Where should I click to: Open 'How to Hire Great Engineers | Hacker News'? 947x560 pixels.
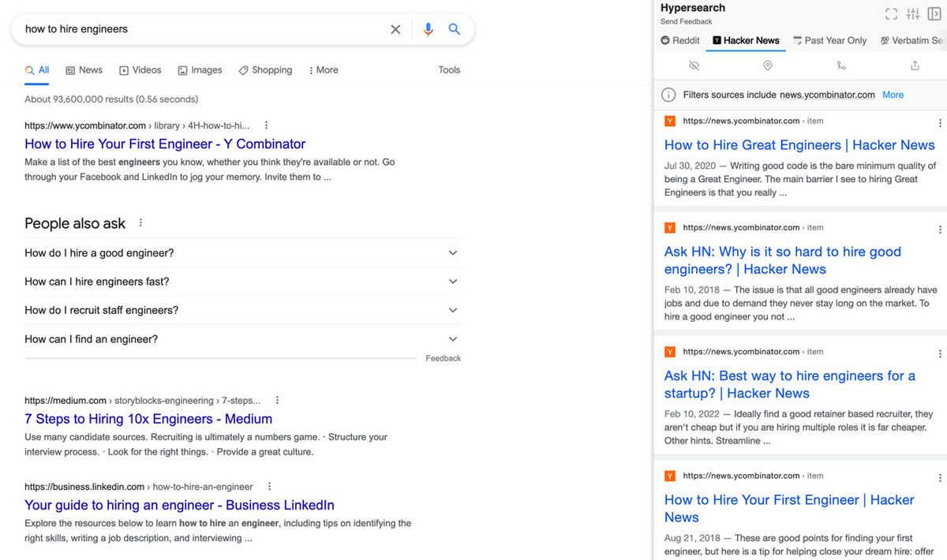pyautogui.click(x=799, y=145)
